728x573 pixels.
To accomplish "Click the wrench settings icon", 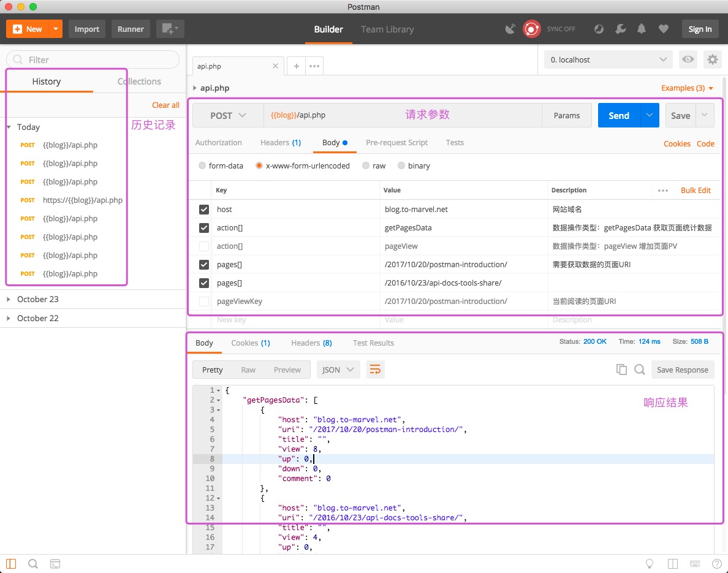I will coord(620,29).
